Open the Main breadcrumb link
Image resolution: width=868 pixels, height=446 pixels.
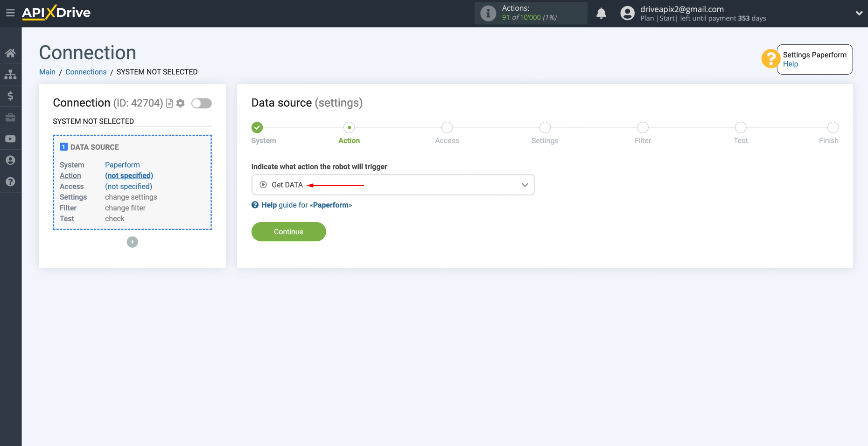click(47, 71)
